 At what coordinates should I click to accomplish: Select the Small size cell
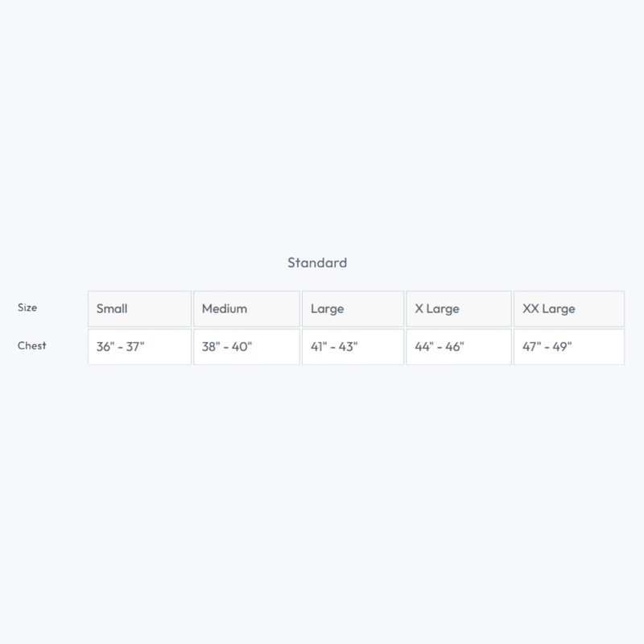(x=139, y=308)
